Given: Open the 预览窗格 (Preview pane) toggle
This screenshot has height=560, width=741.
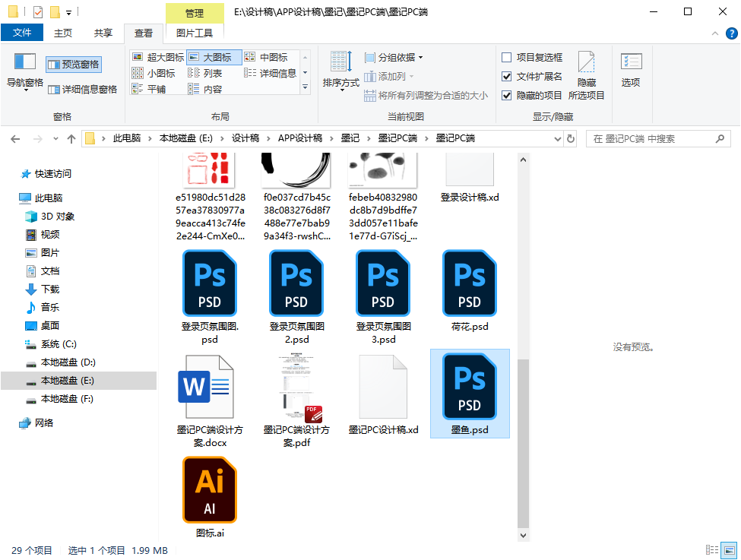Looking at the screenshot, I should [72, 63].
